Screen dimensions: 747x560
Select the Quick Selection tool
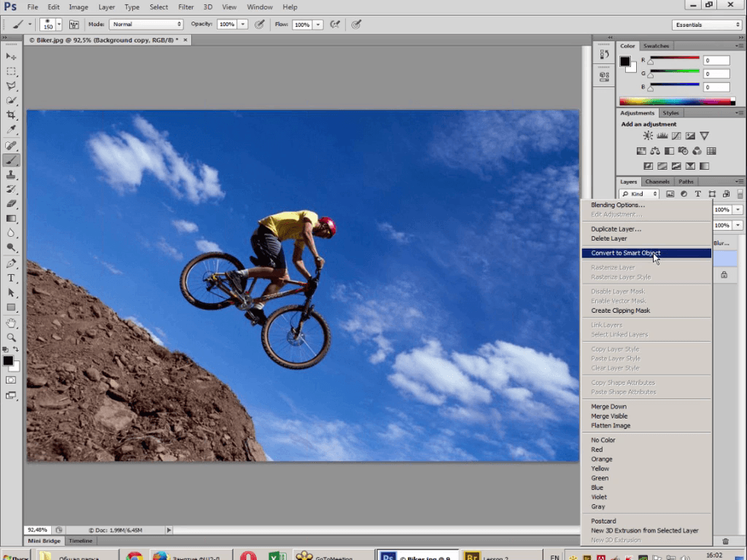(11, 101)
